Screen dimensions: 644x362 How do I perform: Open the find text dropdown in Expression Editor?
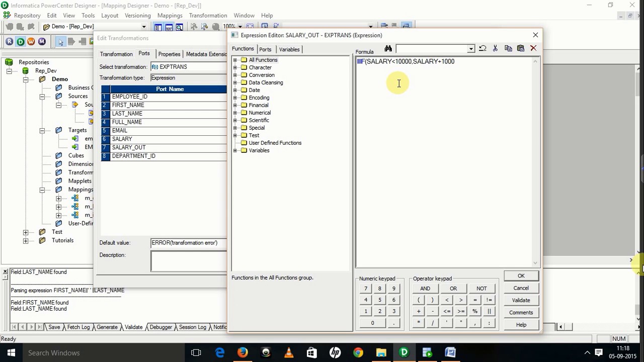[471, 49]
